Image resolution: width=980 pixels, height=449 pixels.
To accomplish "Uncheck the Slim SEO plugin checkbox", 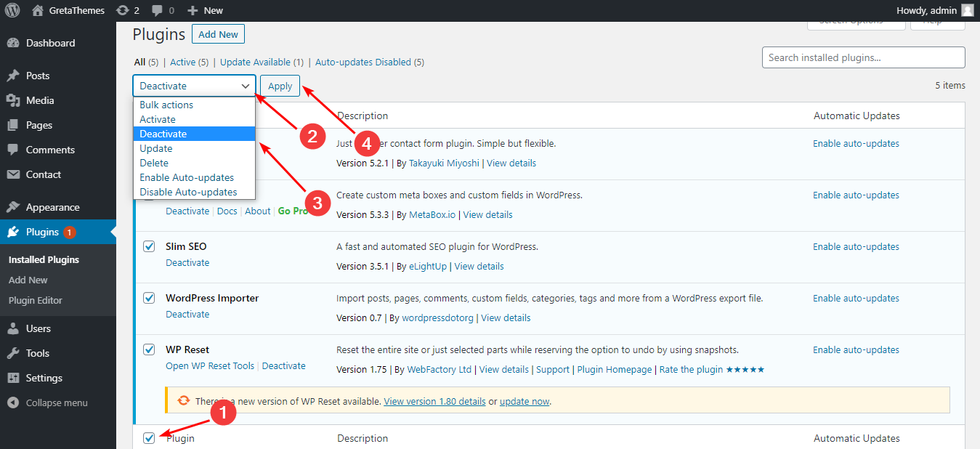I will pos(149,246).
